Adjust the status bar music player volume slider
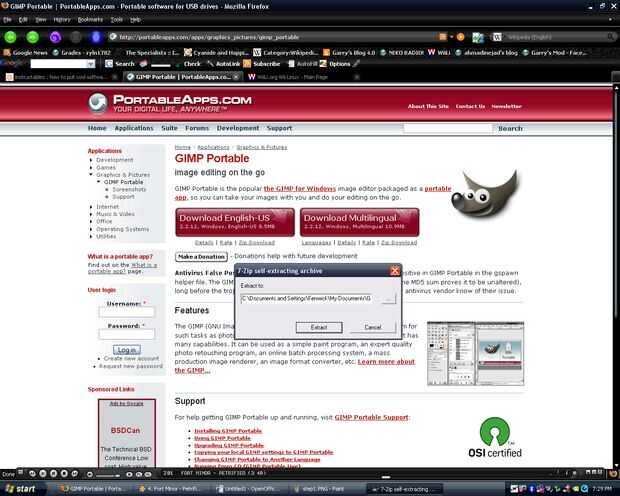This screenshot has width=620, height=496. pyautogui.click(x=108, y=475)
